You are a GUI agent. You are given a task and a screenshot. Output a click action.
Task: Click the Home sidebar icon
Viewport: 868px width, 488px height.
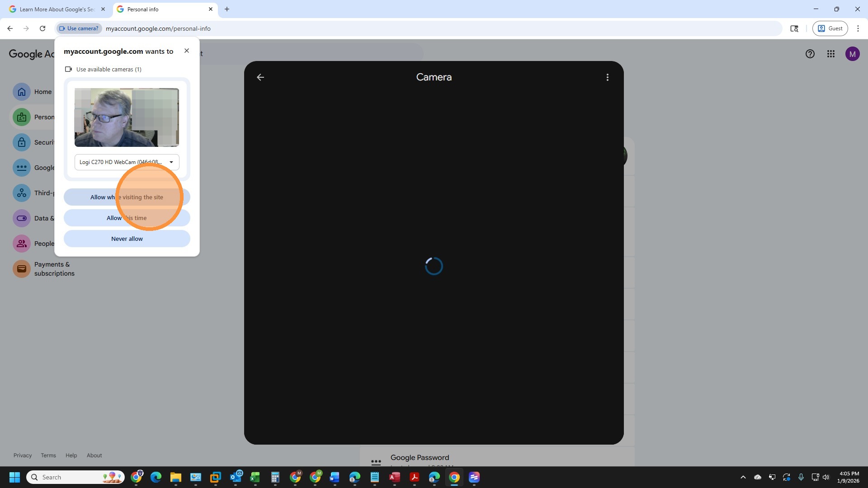point(22,92)
